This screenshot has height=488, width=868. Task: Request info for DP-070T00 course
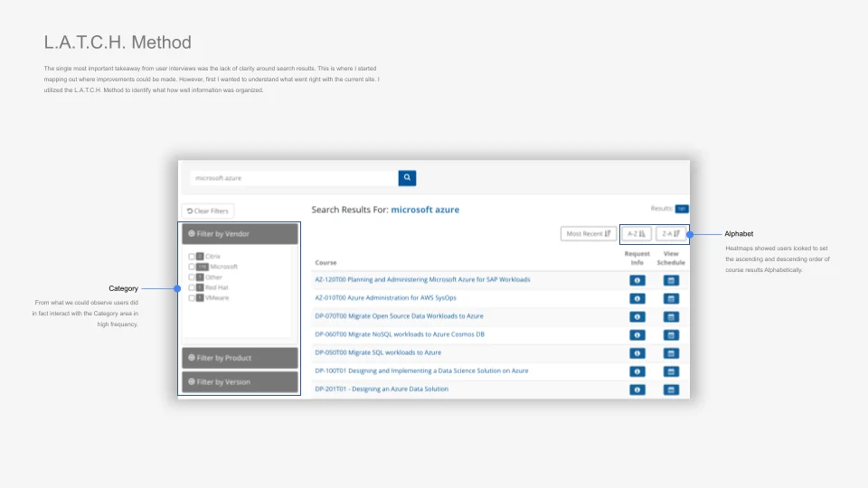click(637, 317)
